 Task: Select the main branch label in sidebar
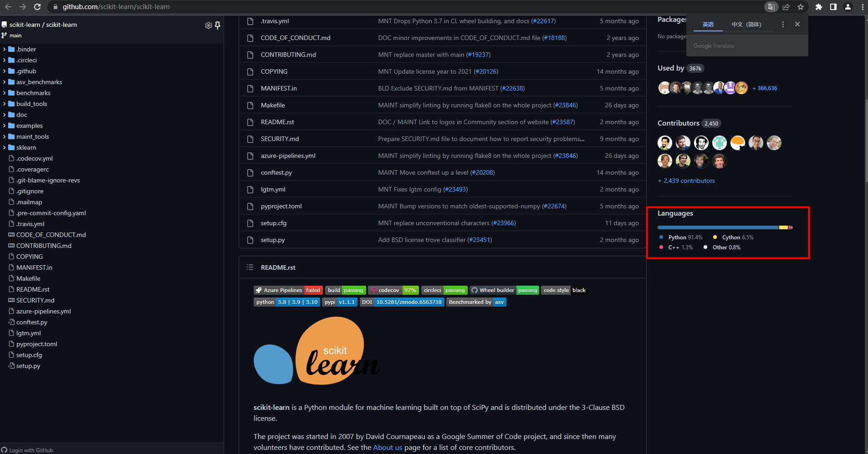click(x=15, y=35)
